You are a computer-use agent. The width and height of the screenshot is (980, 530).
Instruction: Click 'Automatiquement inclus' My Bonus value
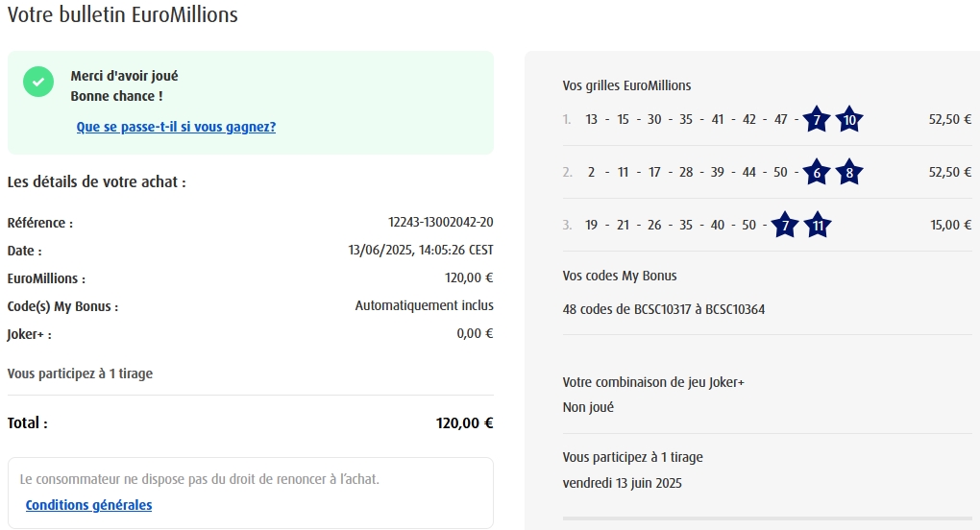(x=424, y=306)
